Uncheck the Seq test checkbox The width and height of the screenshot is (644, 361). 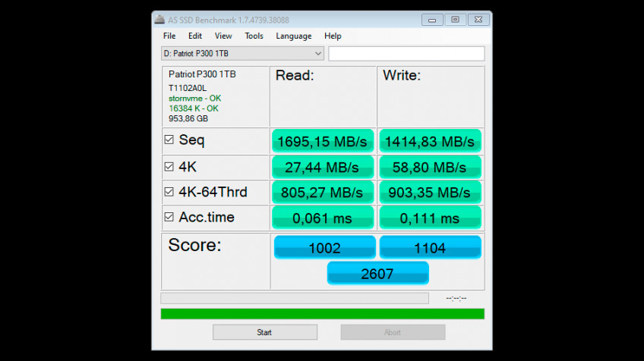(x=169, y=140)
